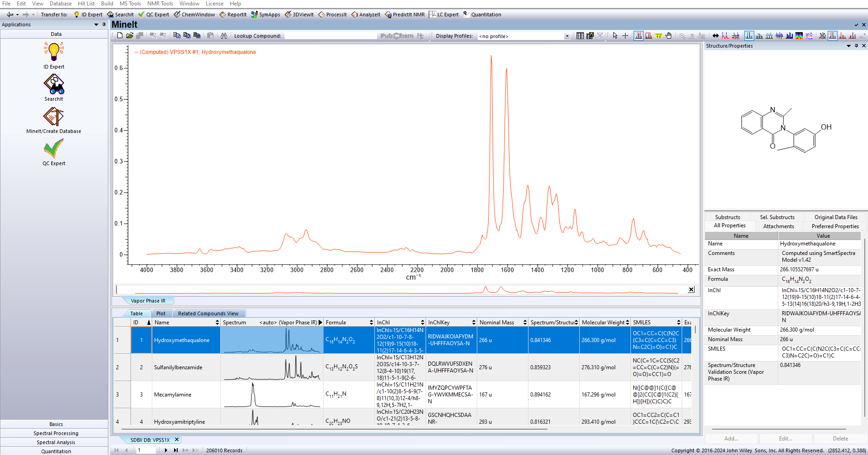
Task: Open the Display Profiles dropdown
Action: click(567, 36)
